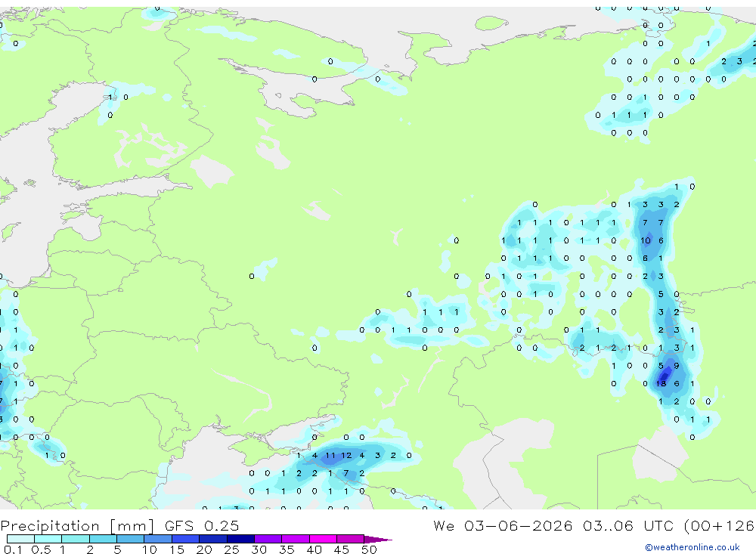This screenshot has width=756, height=554.
Task: Click the forecast date "We 03-06-2026"
Action: coord(503,525)
